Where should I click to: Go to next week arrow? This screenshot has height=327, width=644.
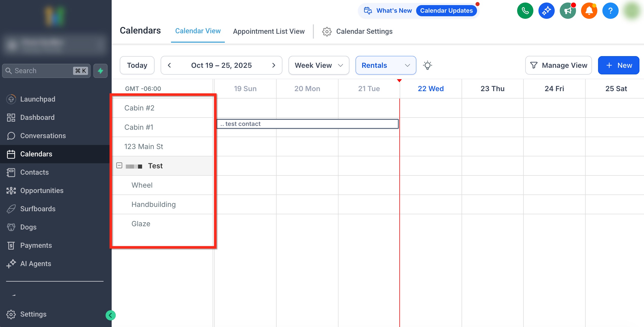coord(274,65)
